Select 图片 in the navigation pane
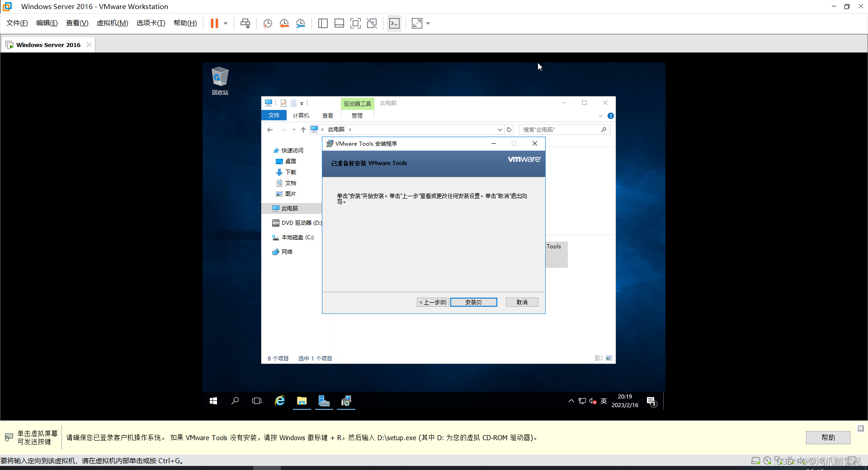 coord(286,194)
